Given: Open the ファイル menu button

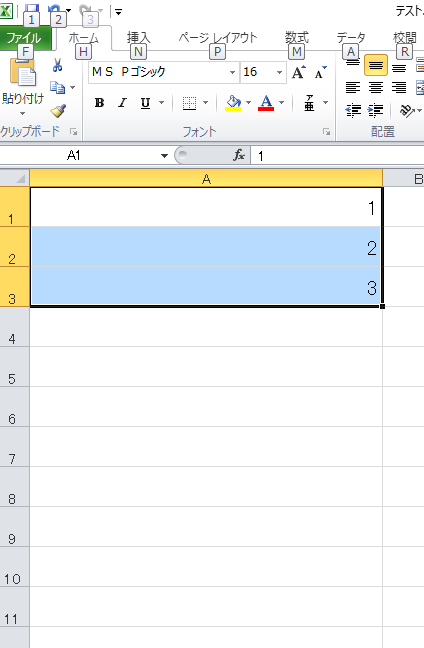Looking at the screenshot, I should [x=26, y=38].
